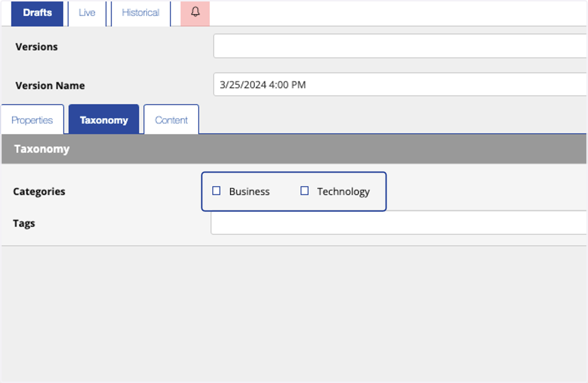The height and width of the screenshot is (383, 588).
Task: Check the Business category checkbox
Action: click(x=216, y=191)
